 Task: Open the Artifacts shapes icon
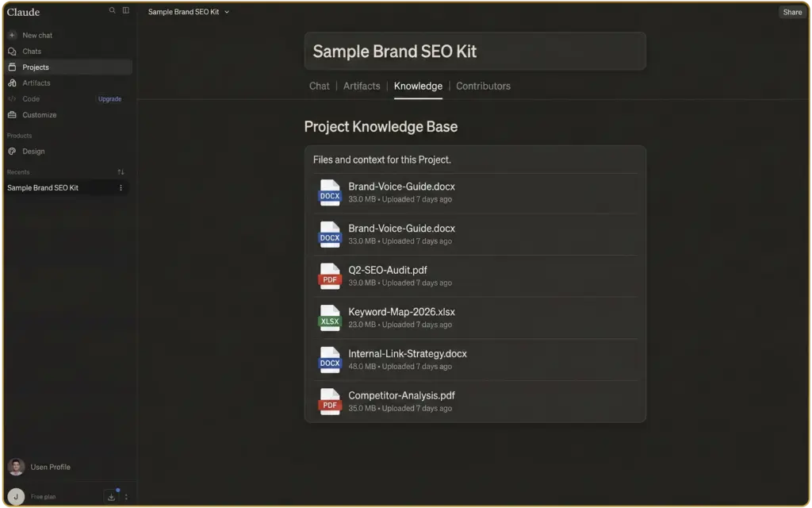tap(12, 83)
